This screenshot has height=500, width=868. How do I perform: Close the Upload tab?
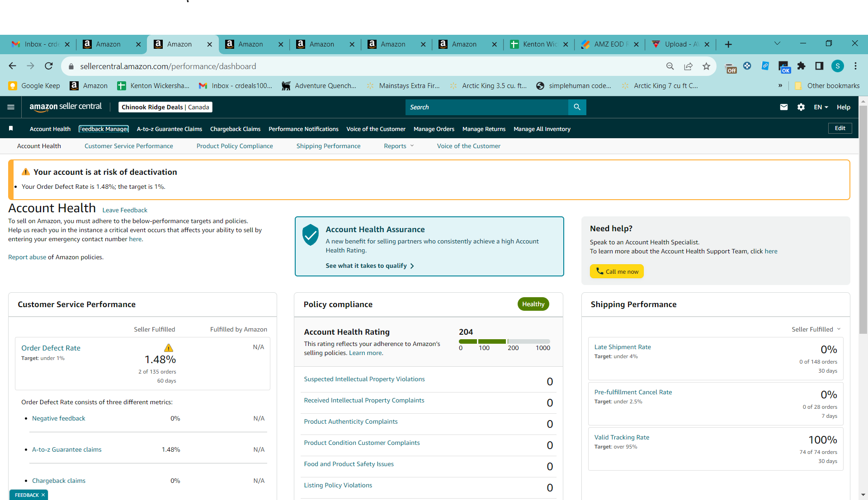point(707,44)
